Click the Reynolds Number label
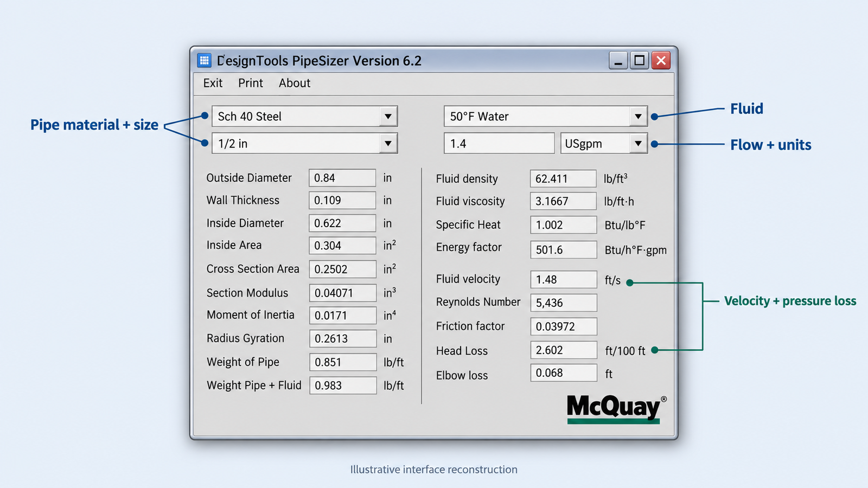 pos(478,302)
